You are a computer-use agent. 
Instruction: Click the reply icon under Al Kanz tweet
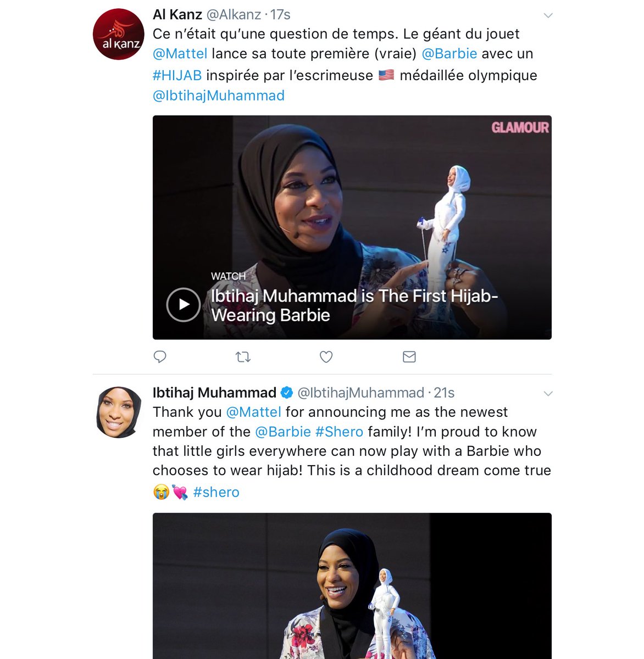point(160,357)
